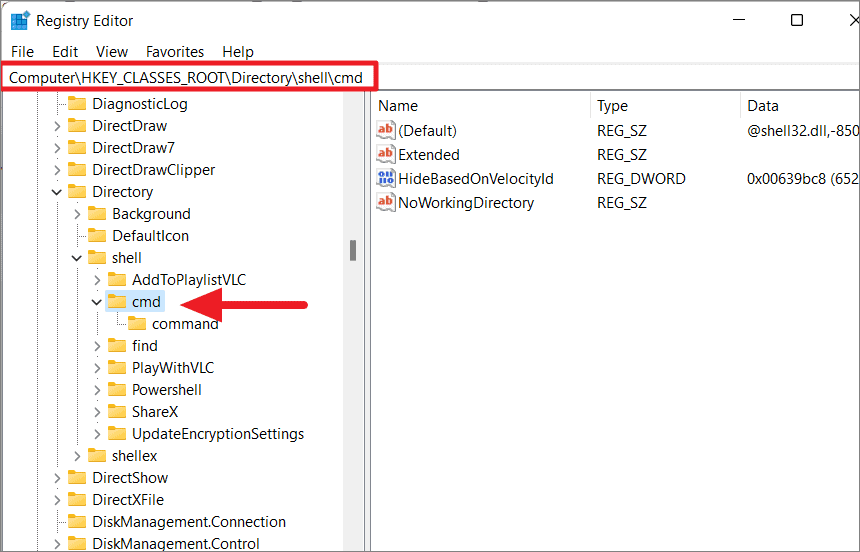This screenshot has height=552, width=860.
Task: Select the UpdateEncryptionSettings folder icon
Action: (117, 433)
